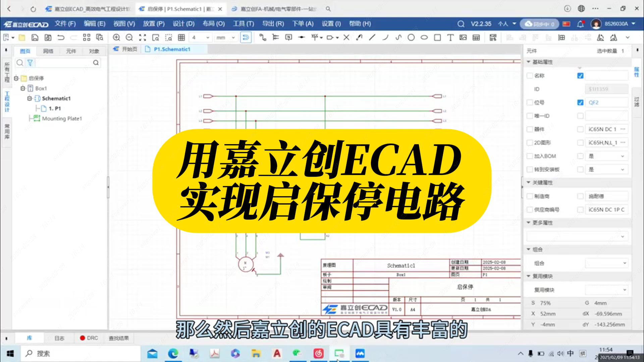Select the circle drawing tool
Image resolution: width=644 pixels, height=362 pixels.
coord(411,38)
